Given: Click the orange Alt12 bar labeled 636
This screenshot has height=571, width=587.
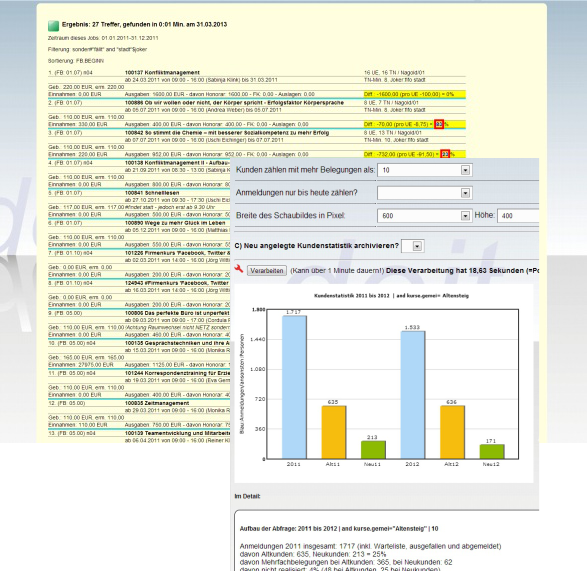Looking at the screenshot, I should pyautogui.click(x=452, y=432).
